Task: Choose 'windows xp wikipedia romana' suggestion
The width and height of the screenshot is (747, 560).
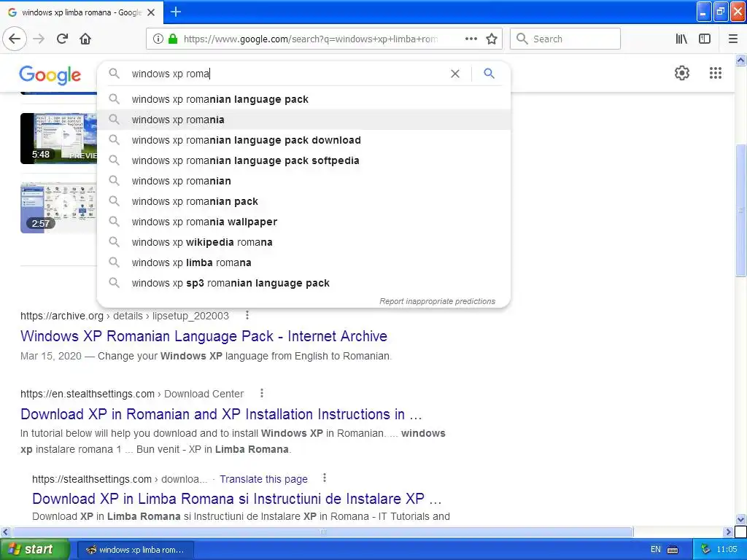Action: point(303,242)
